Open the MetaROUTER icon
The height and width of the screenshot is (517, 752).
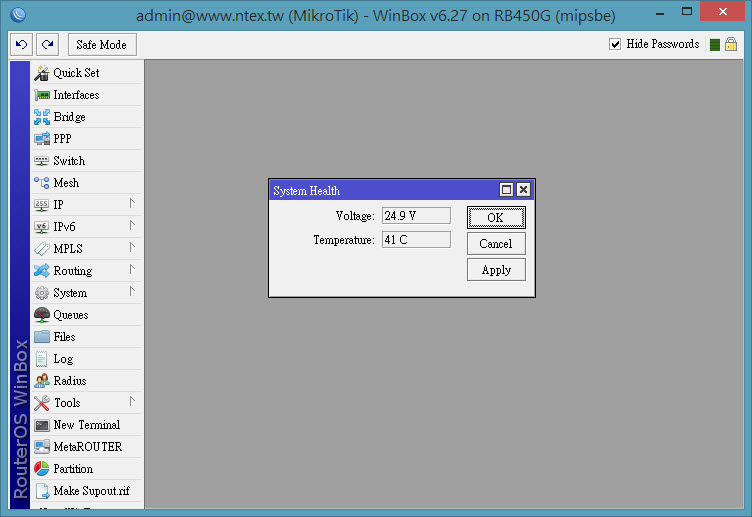[42, 446]
